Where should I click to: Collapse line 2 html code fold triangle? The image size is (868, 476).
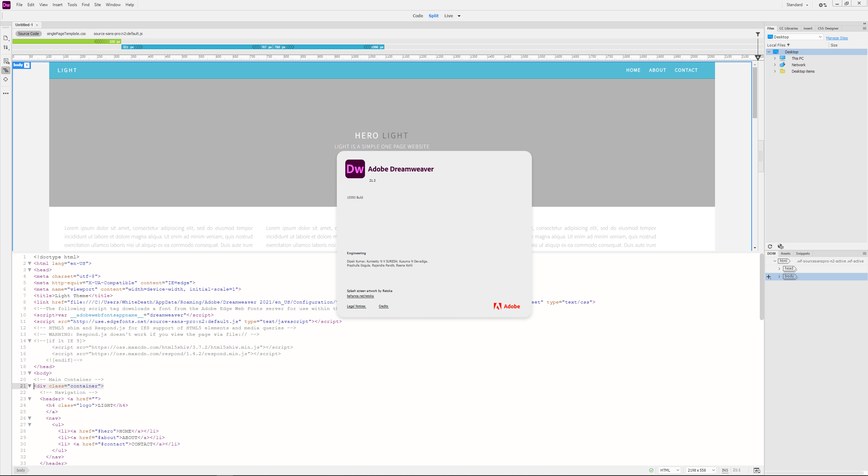(30, 263)
